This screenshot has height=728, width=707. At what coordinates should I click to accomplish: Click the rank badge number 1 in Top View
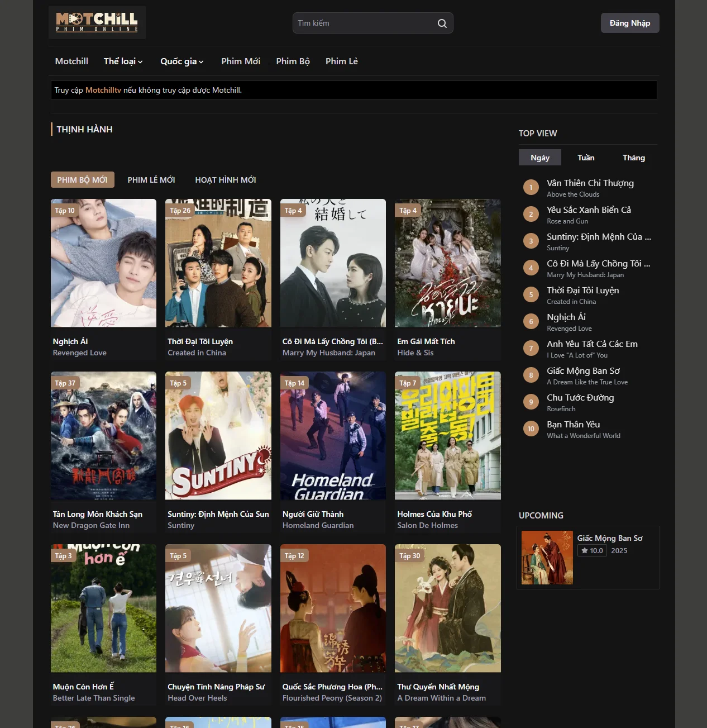531,187
